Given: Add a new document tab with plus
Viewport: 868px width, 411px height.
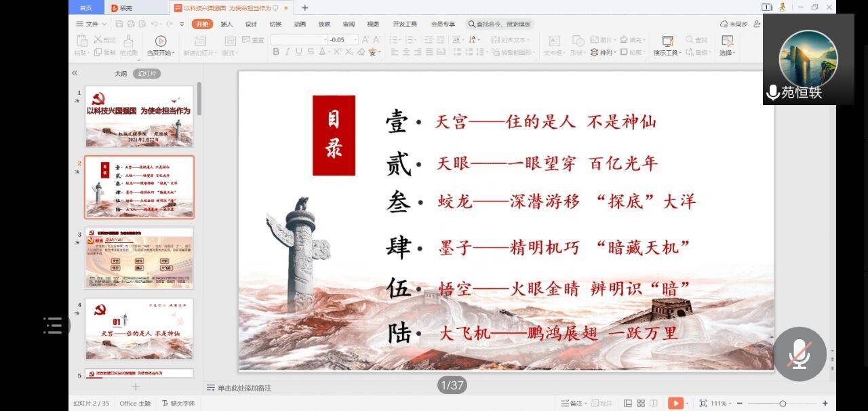Looking at the screenshot, I should [304, 8].
